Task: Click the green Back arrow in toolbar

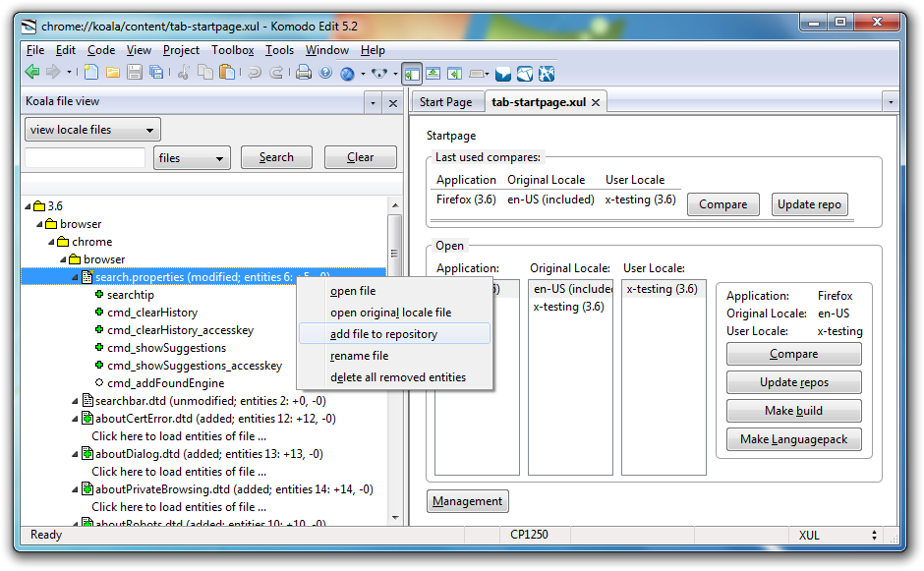Action: (x=32, y=72)
